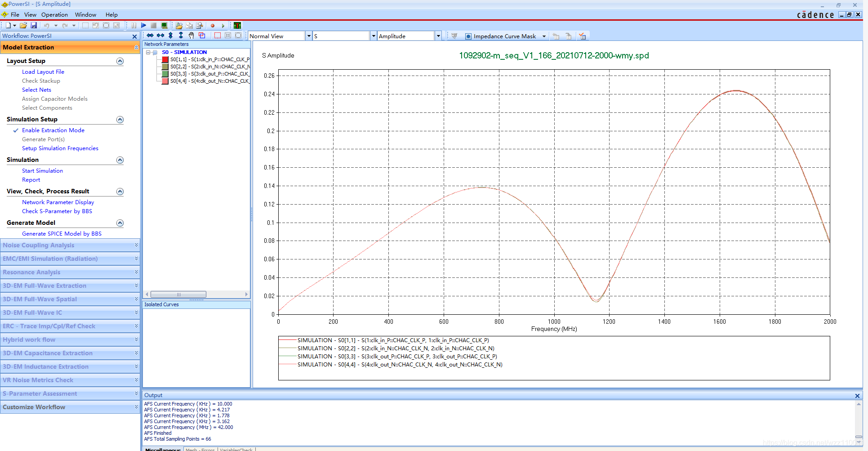The height and width of the screenshot is (451, 868).
Task: Click the New file icon
Action: 8,26
